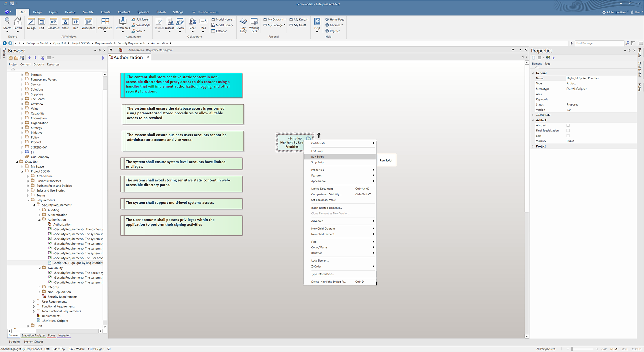Click the Find Package search field

point(599,43)
